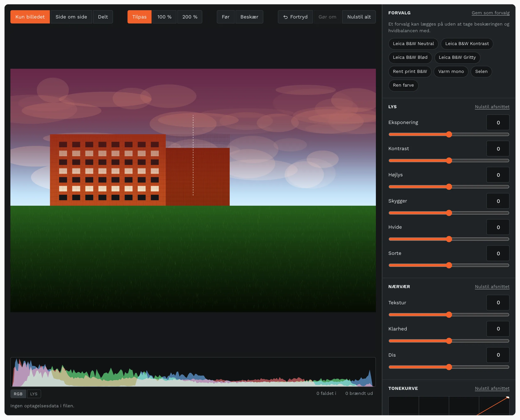Click the Eksponering slider handle
Screen dimensions: 520x420
pyautogui.click(x=449, y=134)
